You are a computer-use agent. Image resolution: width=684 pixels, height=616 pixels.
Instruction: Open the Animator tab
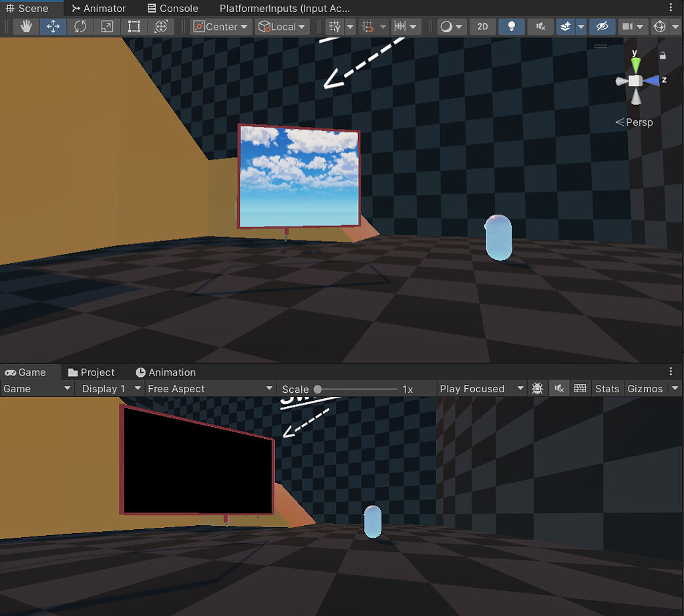coord(98,8)
